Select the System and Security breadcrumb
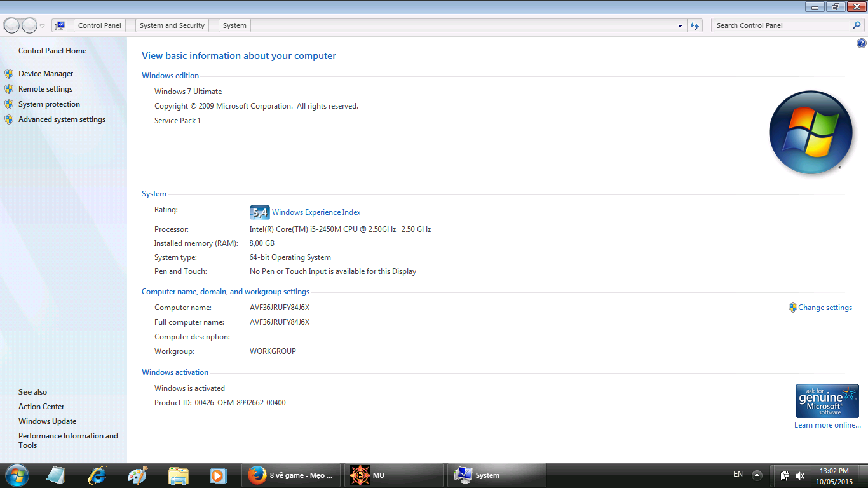 point(172,25)
